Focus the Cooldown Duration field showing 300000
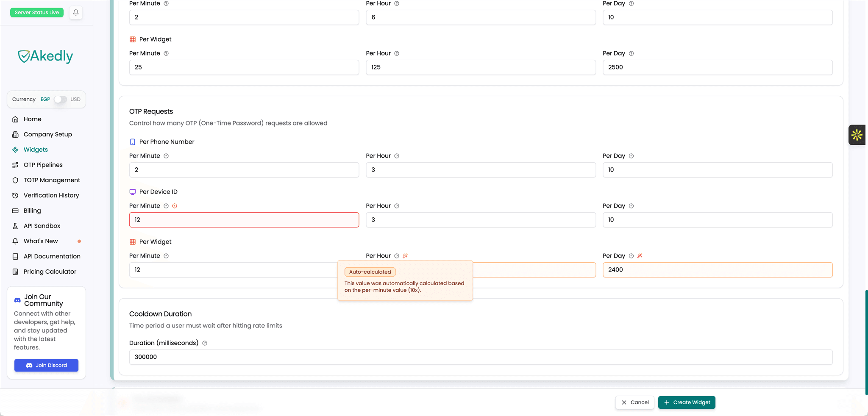868x416 pixels. click(x=481, y=357)
